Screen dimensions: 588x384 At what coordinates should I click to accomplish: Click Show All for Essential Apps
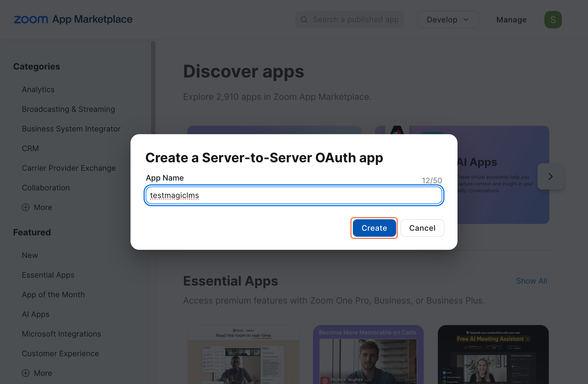[x=532, y=281]
